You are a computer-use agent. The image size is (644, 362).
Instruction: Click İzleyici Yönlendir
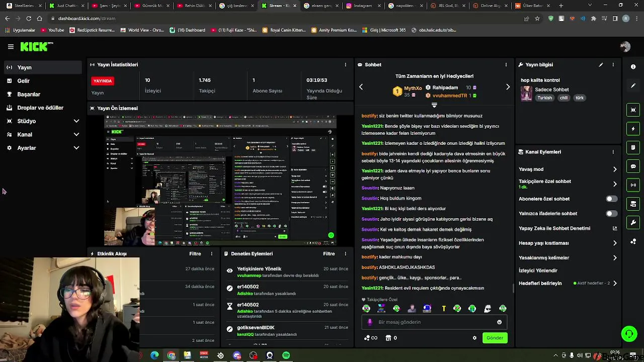[538, 270]
